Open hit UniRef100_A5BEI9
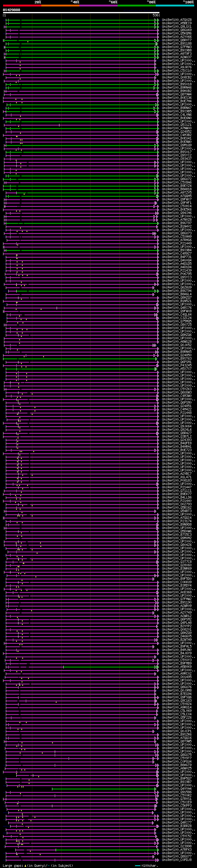 tap(177, 23)
